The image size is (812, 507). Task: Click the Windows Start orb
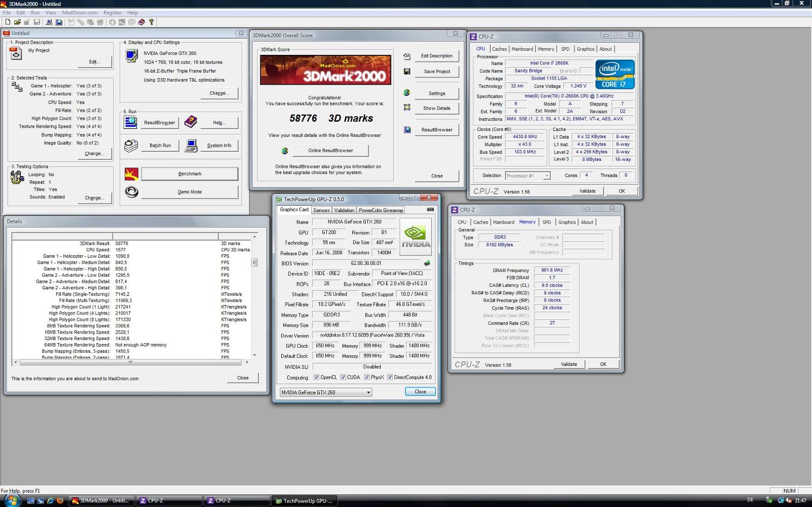pos(11,500)
